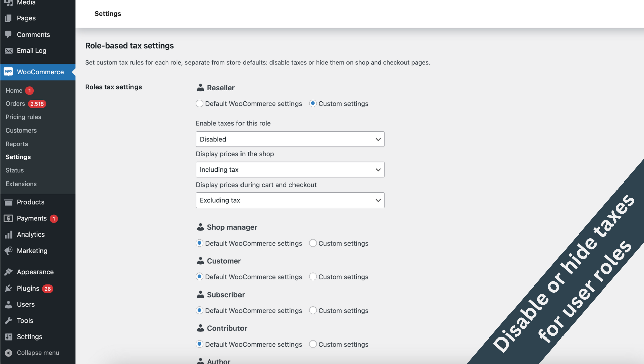Select Custom settings for Reseller
The height and width of the screenshot is (364, 644).
point(313,103)
